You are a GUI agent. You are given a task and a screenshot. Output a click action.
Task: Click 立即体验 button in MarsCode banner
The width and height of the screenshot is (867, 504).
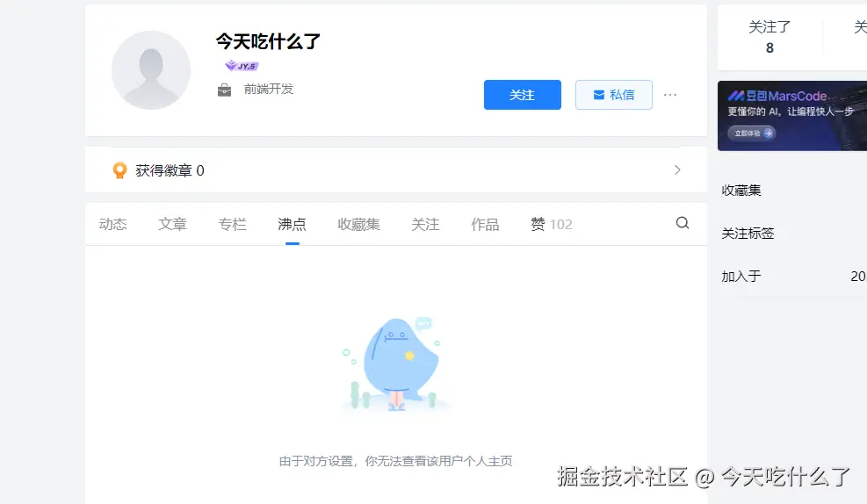pyautogui.click(x=751, y=133)
